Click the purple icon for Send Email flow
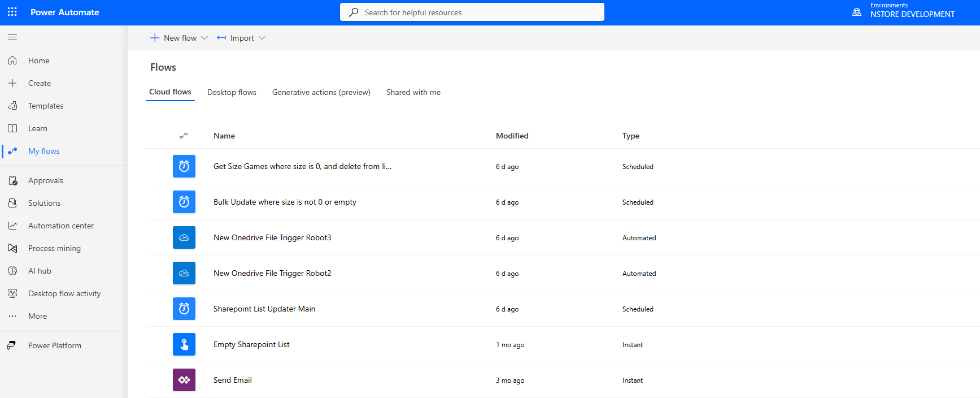The height and width of the screenshot is (398, 980). tap(184, 380)
